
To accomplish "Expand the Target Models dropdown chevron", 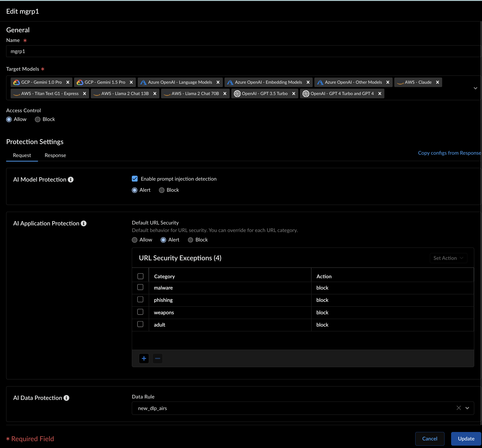I will point(475,88).
